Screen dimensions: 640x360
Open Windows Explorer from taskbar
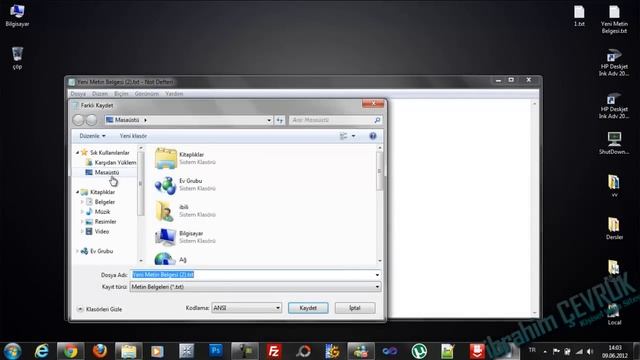(x=129, y=351)
